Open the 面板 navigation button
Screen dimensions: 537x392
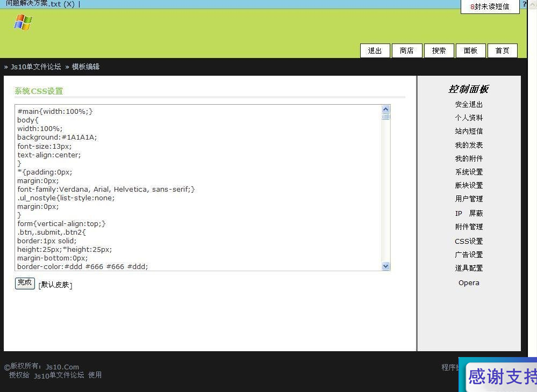tap(470, 50)
